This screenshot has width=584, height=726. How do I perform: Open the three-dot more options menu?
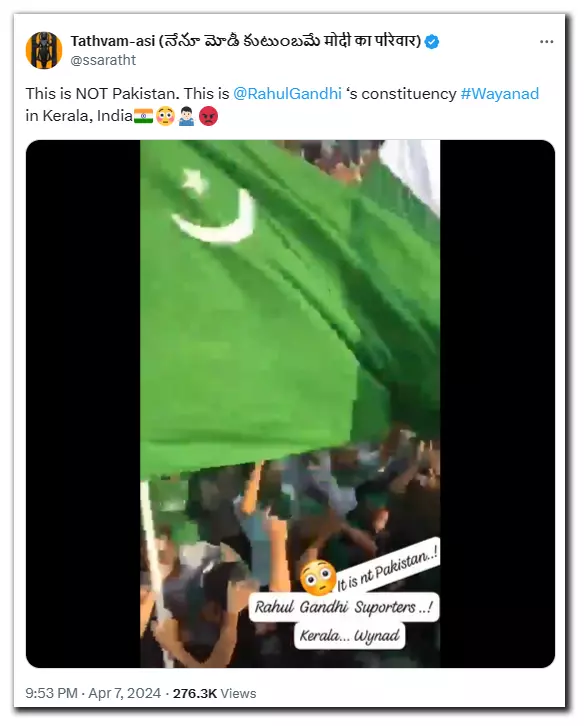[546, 42]
